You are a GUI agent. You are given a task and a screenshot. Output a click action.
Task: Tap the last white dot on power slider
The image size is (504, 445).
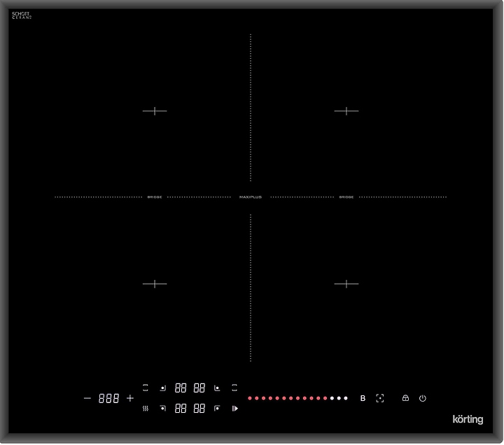346,398
